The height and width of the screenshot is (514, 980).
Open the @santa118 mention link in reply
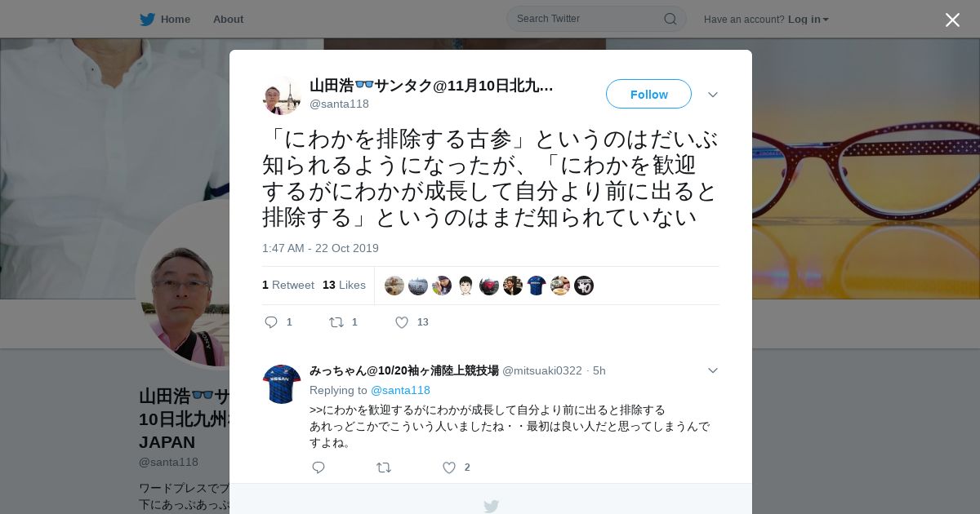tap(400, 390)
